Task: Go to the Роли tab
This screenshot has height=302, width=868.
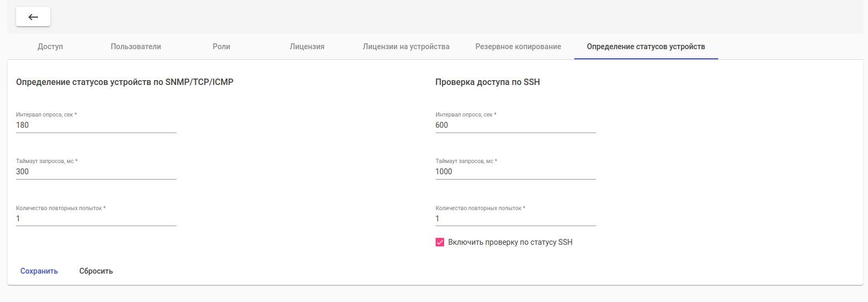Action: 222,47
